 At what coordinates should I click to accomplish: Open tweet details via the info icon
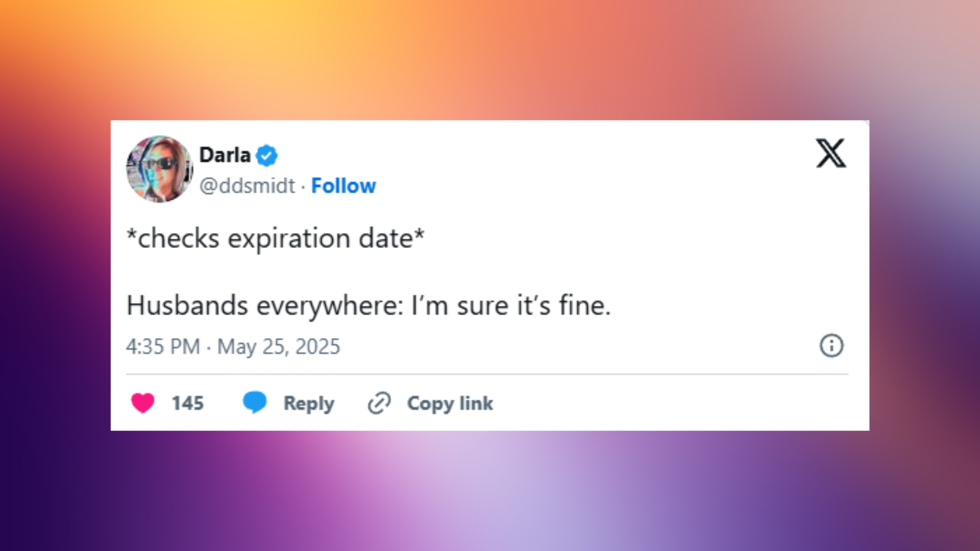(x=831, y=345)
